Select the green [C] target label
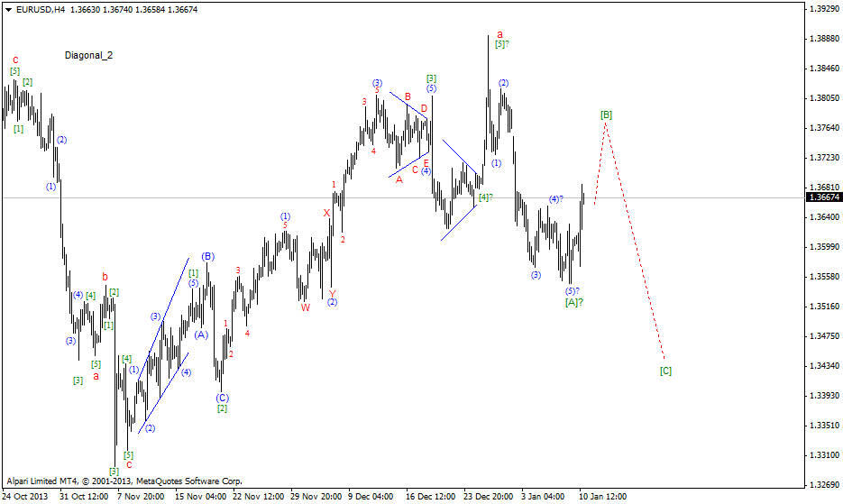The width and height of the screenshot is (843, 504). coord(665,371)
